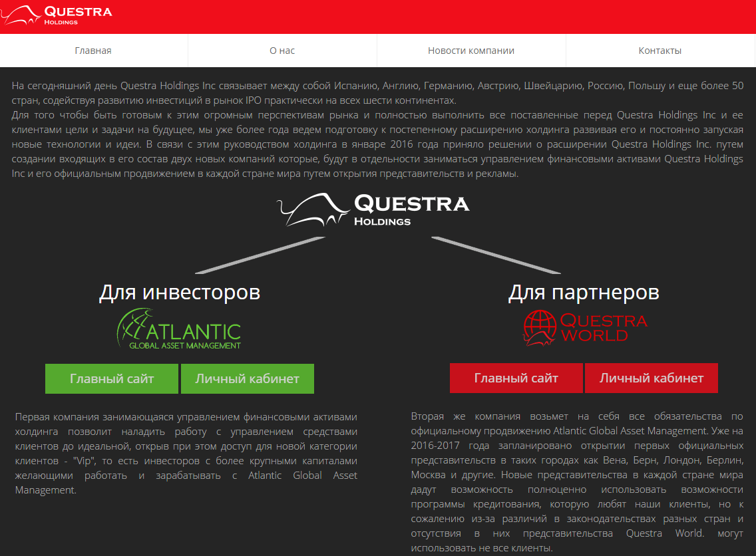The height and width of the screenshot is (556, 756).
Task: Navigate to Контакты page
Action: coord(660,51)
